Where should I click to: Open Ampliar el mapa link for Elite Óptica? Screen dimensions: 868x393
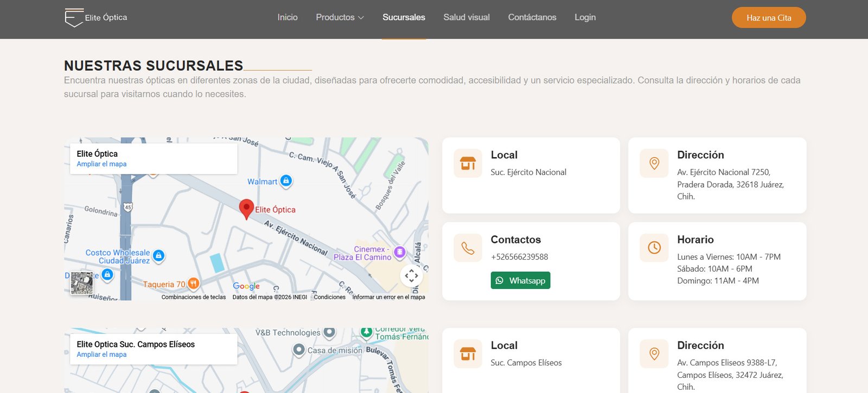[x=101, y=164]
